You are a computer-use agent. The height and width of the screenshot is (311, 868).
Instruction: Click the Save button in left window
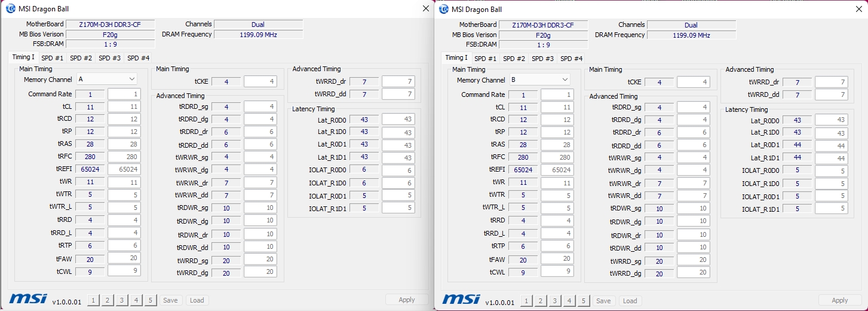[x=170, y=300]
